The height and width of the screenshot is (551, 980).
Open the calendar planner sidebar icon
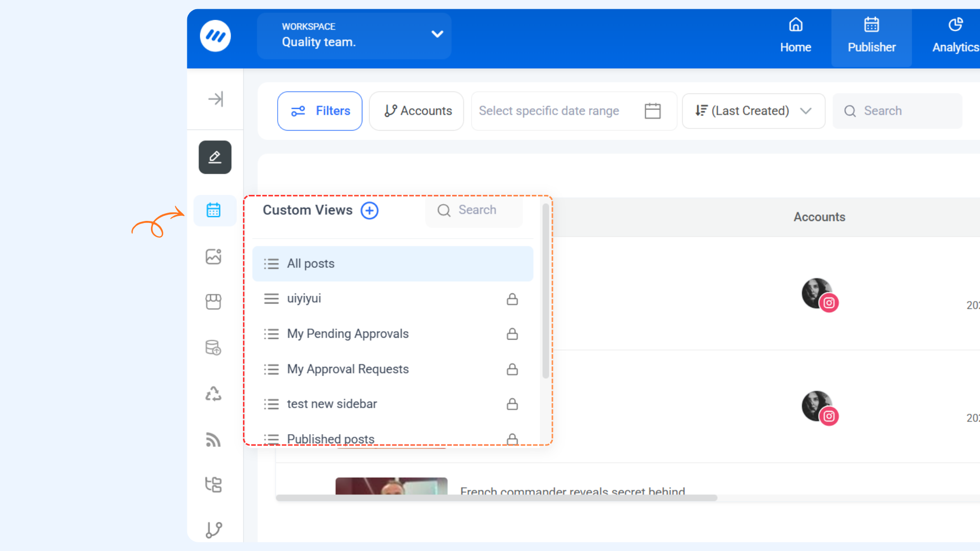pyautogui.click(x=214, y=210)
